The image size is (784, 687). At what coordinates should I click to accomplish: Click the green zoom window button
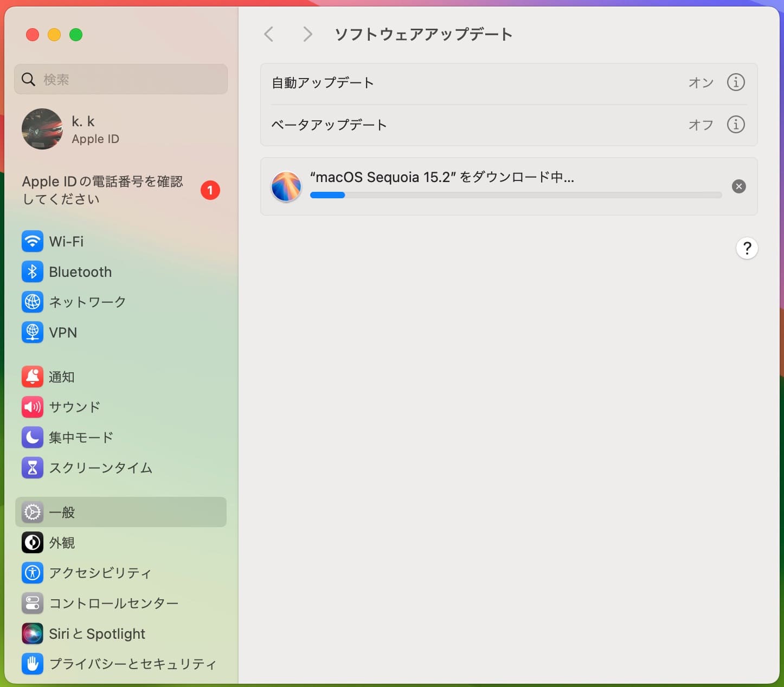[x=76, y=35]
